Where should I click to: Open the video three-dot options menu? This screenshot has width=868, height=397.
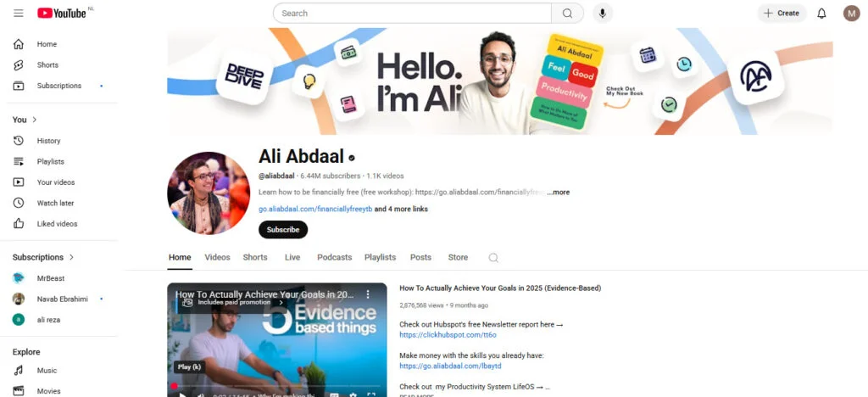368,294
